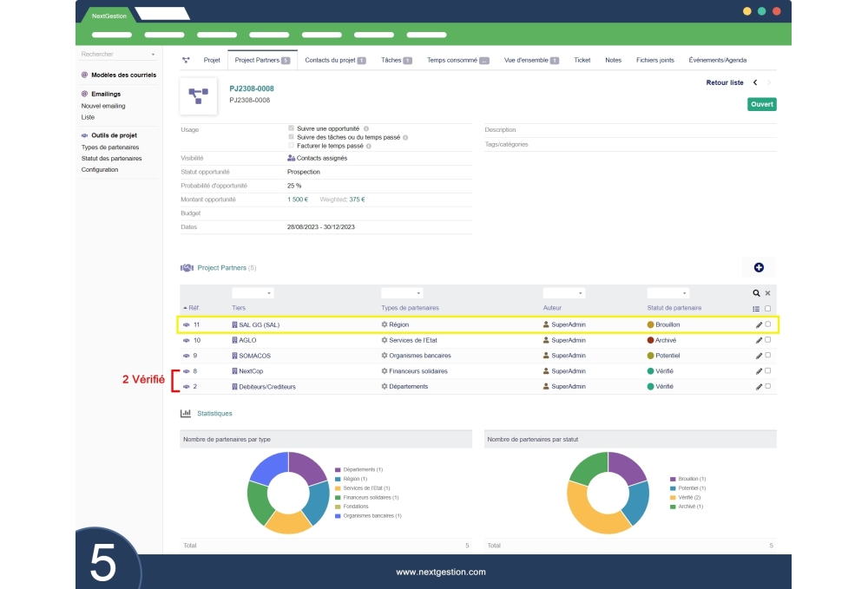Image resolution: width=868 pixels, height=589 pixels.
Task: Click the list view icon in the table header
Action: (756, 308)
